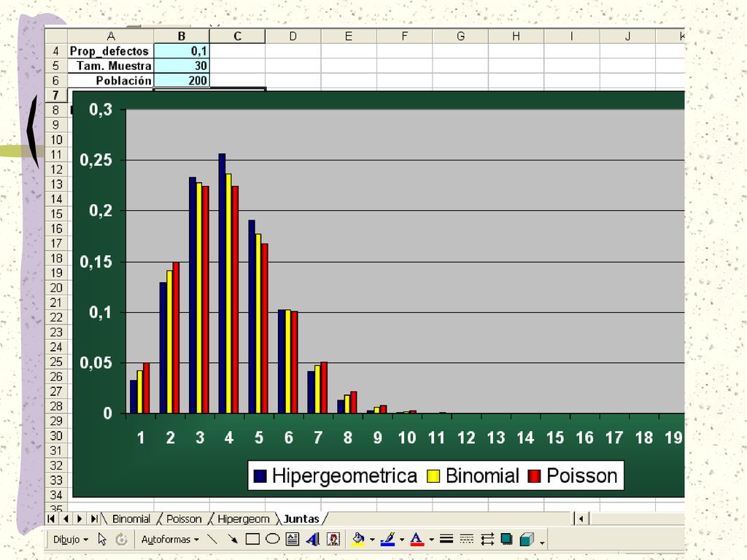
Task: Click the Tam. Muestra label cell
Action: 111,66
